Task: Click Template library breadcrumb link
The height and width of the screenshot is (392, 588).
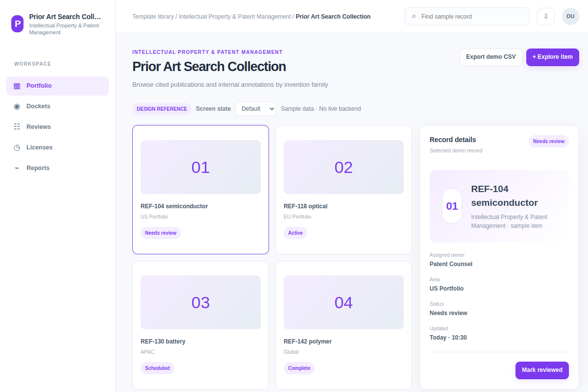Action: pos(153,17)
